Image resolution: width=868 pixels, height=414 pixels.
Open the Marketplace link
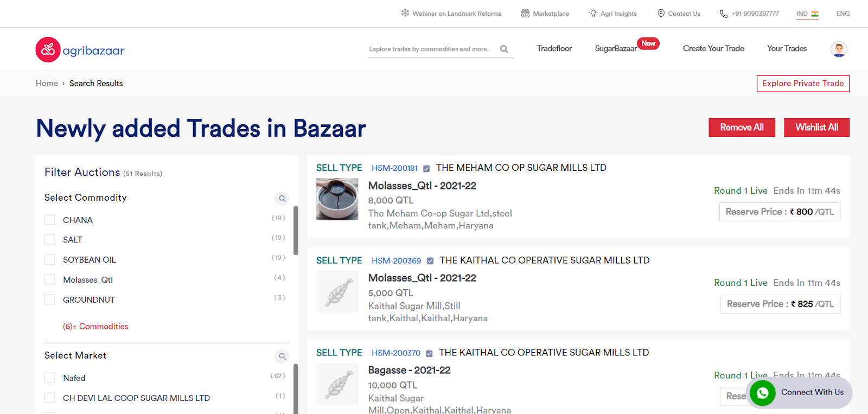click(x=551, y=14)
